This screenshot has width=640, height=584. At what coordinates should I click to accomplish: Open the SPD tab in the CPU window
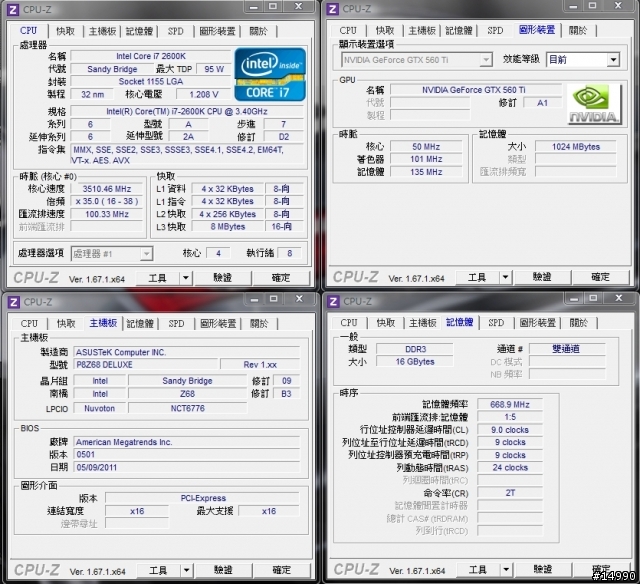(176, 31)
